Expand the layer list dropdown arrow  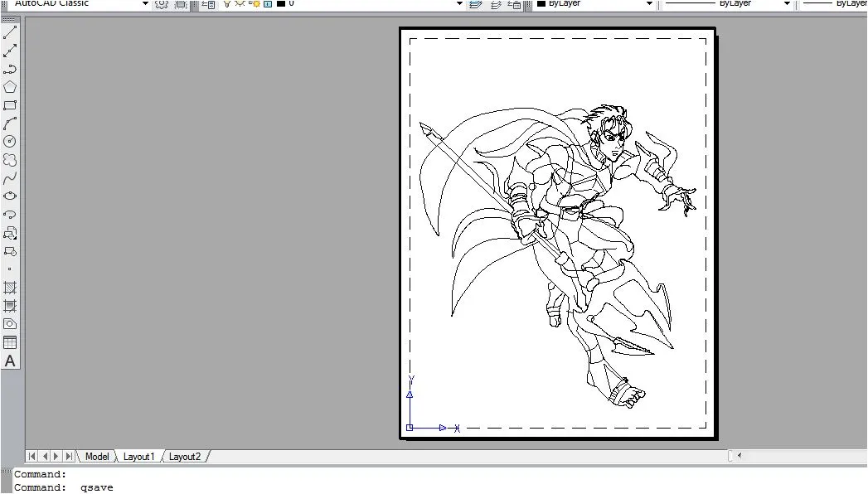click(459, 3)
